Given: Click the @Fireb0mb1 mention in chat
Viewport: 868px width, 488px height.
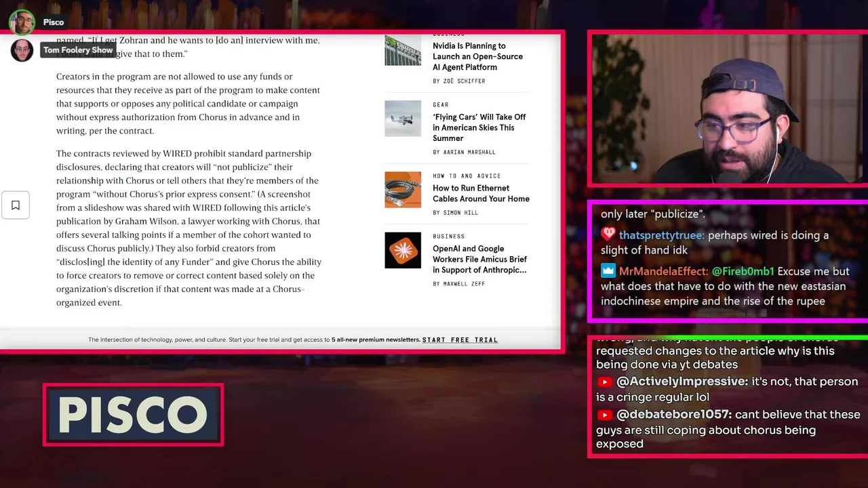Looking at the screenshot, I should pos(743,271).
